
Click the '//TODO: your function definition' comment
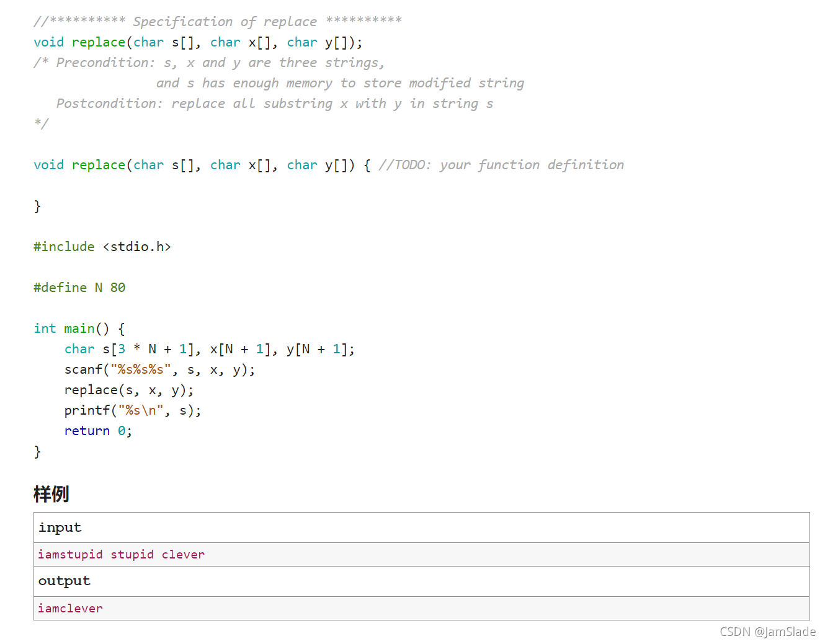coord(501,165)
